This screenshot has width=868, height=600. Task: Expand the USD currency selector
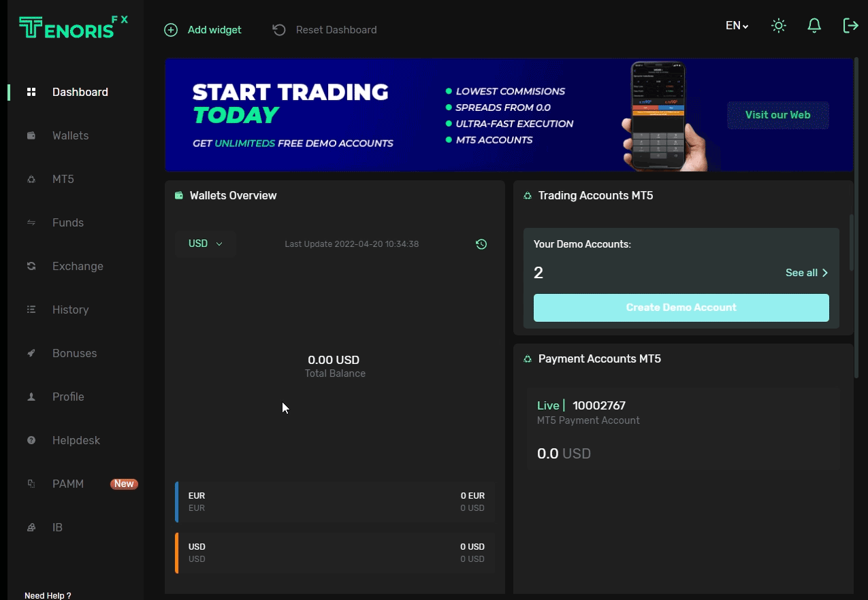(x=206, y=244)
